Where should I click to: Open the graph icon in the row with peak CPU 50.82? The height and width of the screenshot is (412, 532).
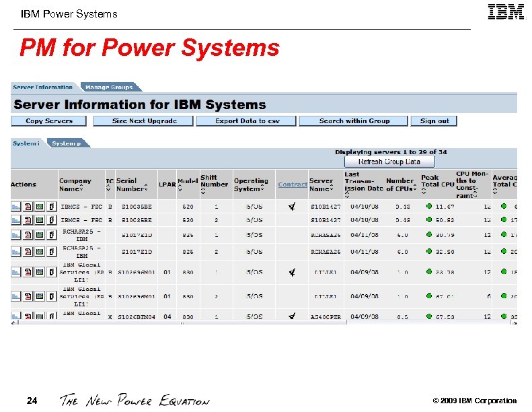coord(16,220)
